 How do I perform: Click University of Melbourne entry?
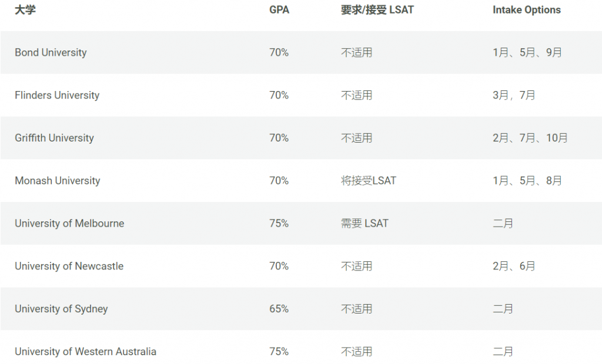point(69,224)
